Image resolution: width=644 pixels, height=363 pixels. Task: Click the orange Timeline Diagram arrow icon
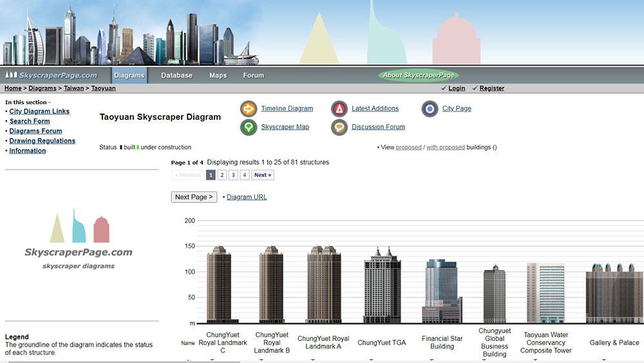coord(249,109)
